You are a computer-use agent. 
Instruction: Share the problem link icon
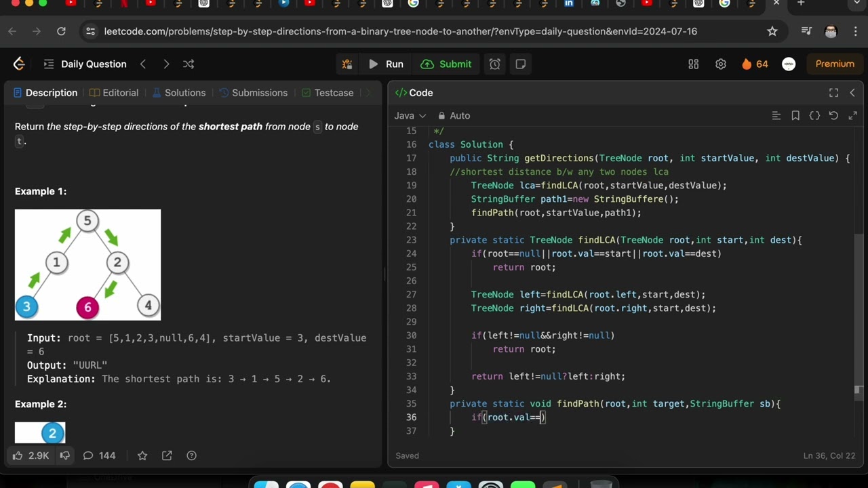(167, 455)
